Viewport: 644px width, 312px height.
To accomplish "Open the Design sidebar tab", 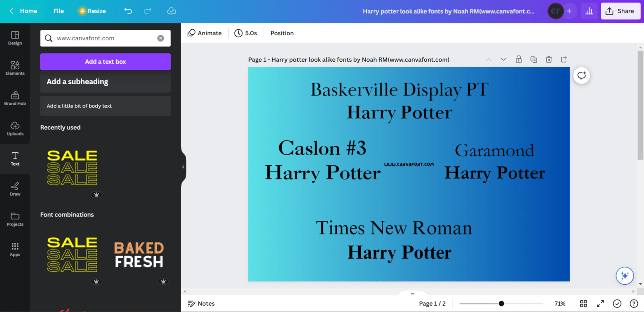I will click(15, 38).
